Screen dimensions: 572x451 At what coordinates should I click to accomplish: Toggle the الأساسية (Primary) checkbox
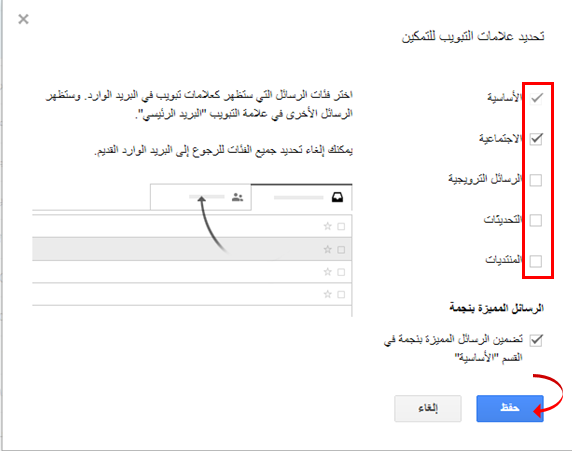click(x=536, y=98)
